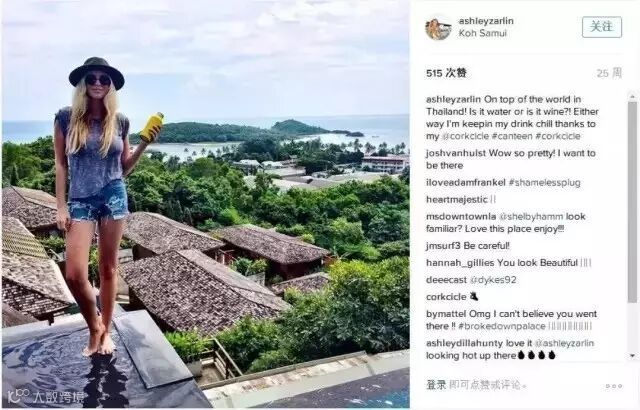Click the scrollbar up arrow
The height and width of the screenshot is (410, 640).
pos(632,97)
